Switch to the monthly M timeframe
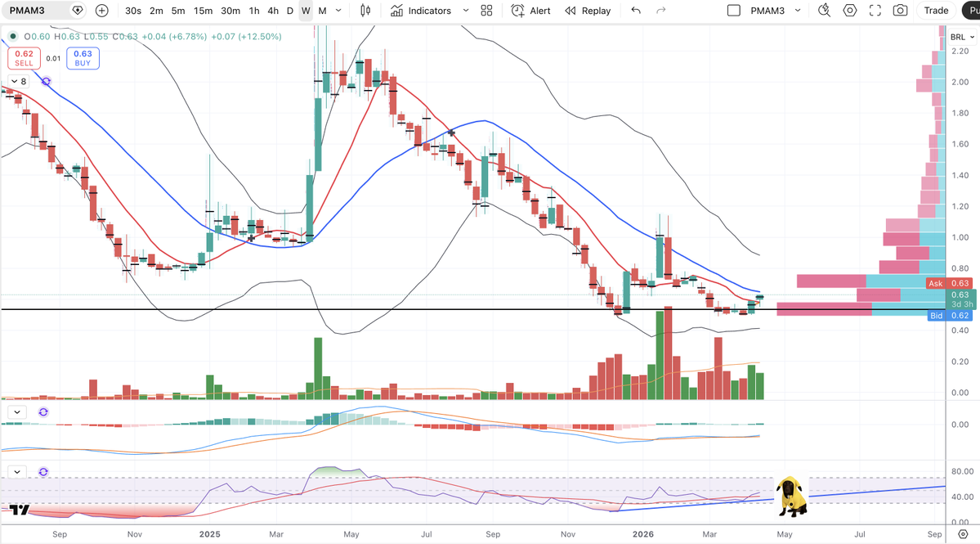Viewport: 980px width, 544px height. coord(323,11)
